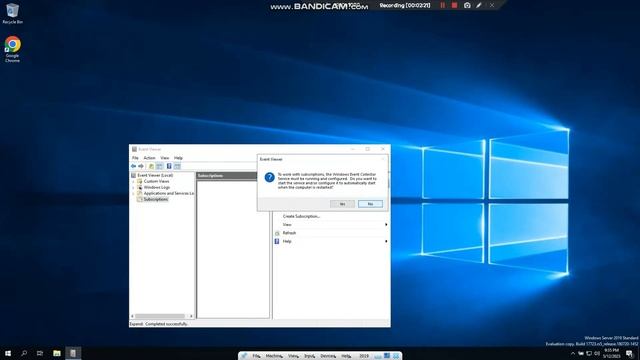This screenshot has width=640, height=360.
Task: Expand Applications and Services Logs arrow
Action: (x=133, y=193)
